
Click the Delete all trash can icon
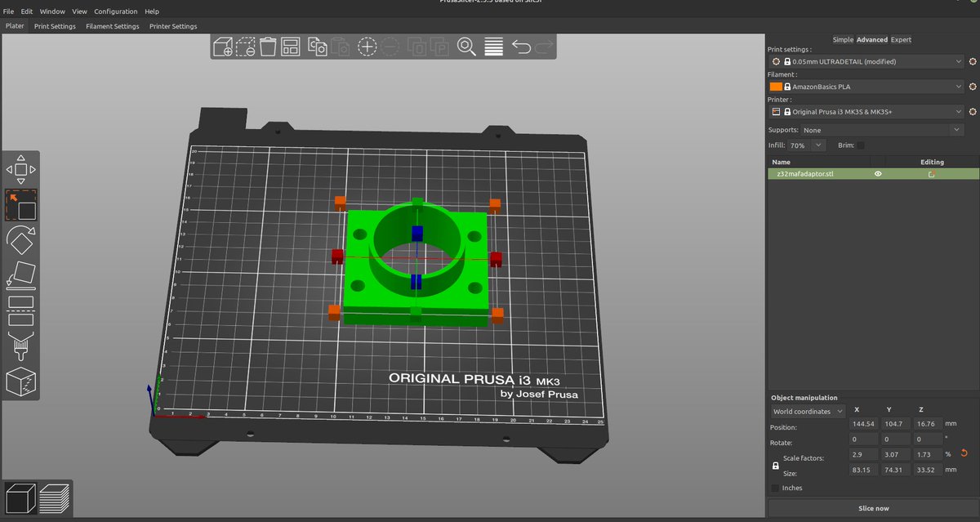[x=268, y=47]
